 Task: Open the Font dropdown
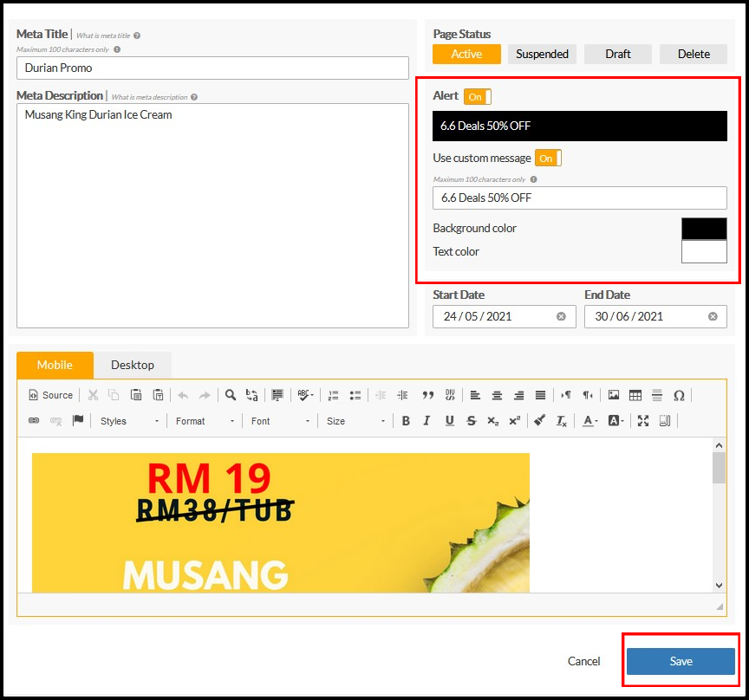tap(280, 421)
